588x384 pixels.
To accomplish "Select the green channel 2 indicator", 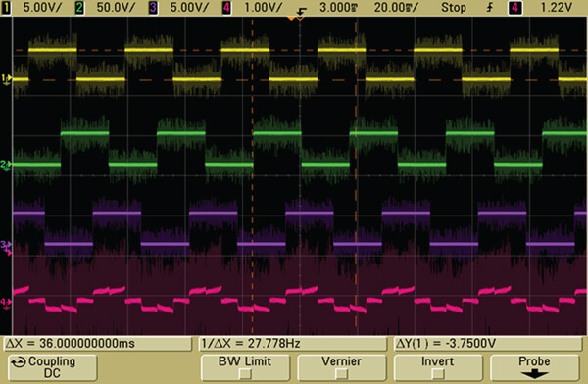I will coord(79,8).
